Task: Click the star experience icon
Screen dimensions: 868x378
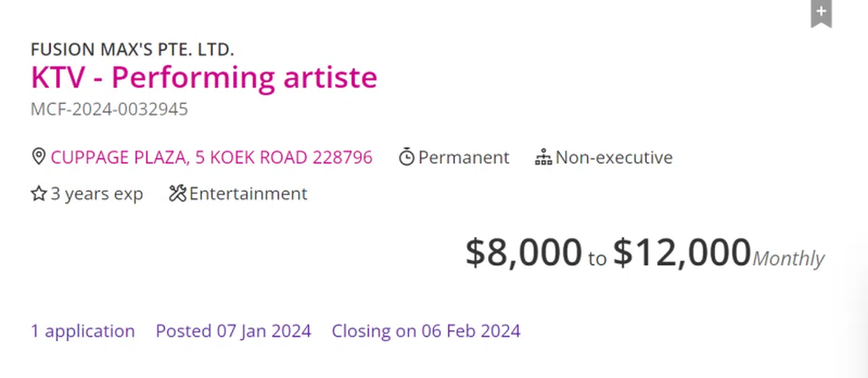Action: pos(38,194)
